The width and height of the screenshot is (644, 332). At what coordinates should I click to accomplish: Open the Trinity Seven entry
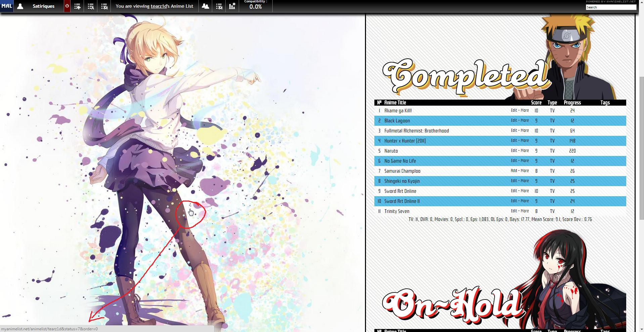point(397,211)
